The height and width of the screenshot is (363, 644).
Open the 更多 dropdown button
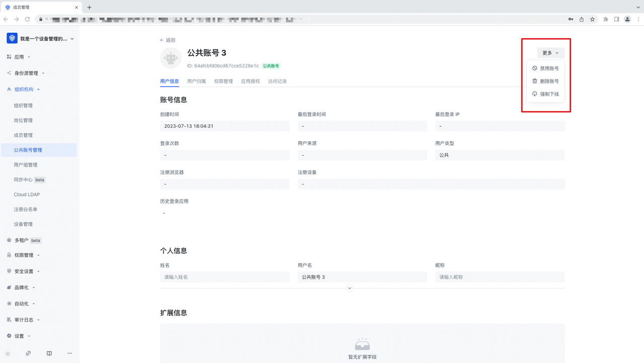pos(550,53)
